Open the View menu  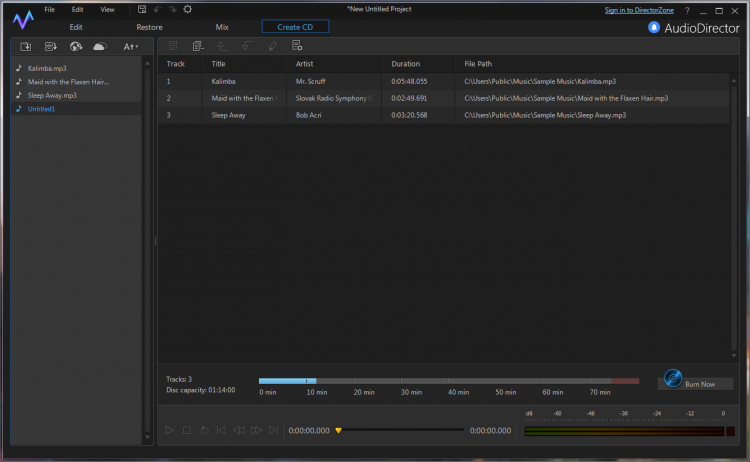point(107,10)
